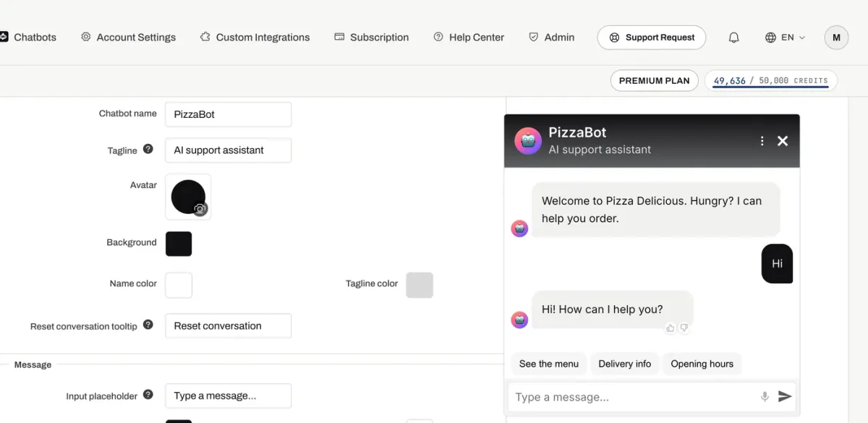This screenshot has height=423, width=868.
Task: Click help icon beside Reset conversation tooltip
Action: tap(148, 325)
